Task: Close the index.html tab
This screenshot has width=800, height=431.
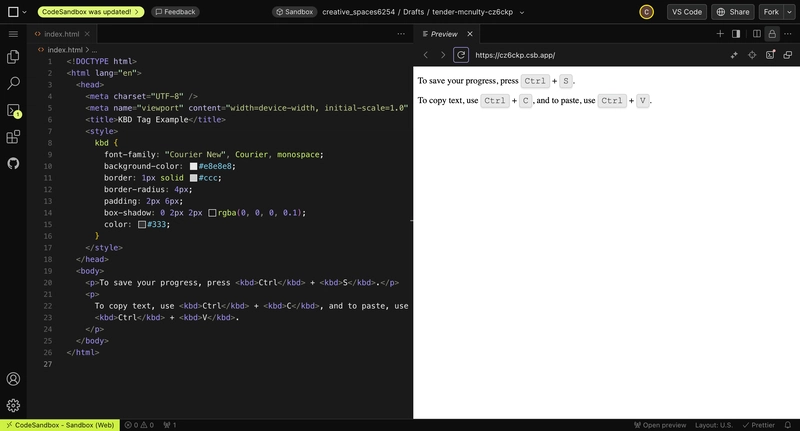Action: click(87, 34)
